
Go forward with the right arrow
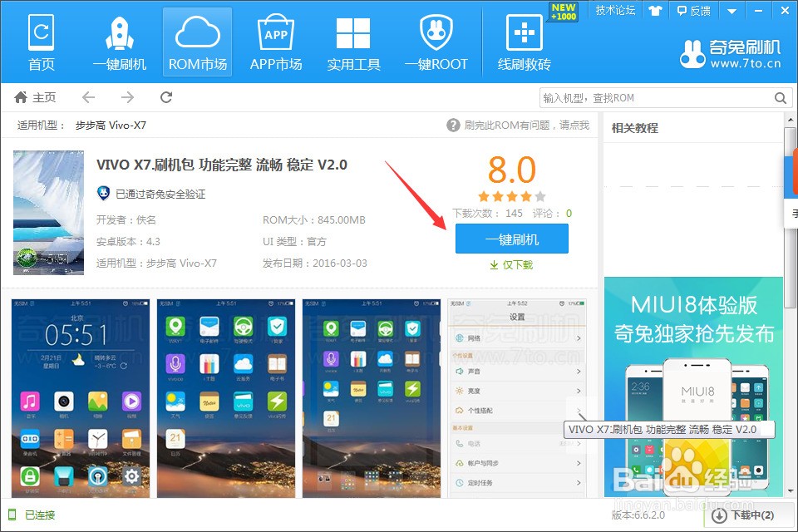pos(127,97)
